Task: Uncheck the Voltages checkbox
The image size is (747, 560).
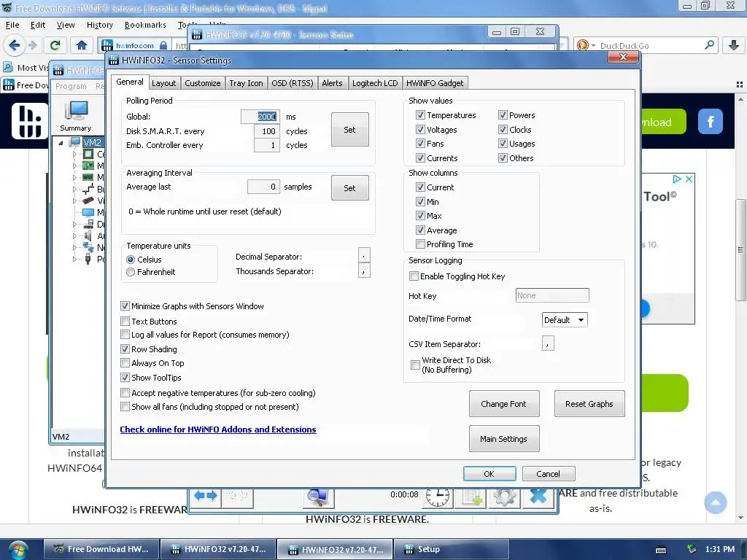Action: [420, 129]
